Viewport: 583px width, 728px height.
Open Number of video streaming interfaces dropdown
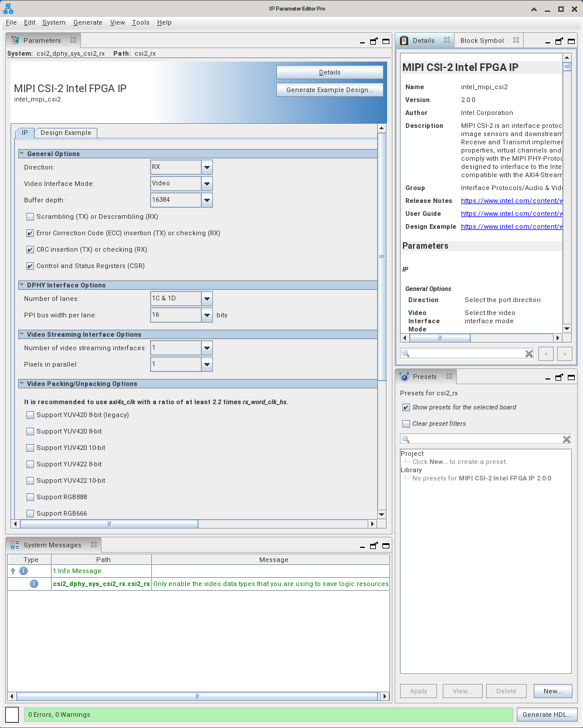tap(207, 348)
